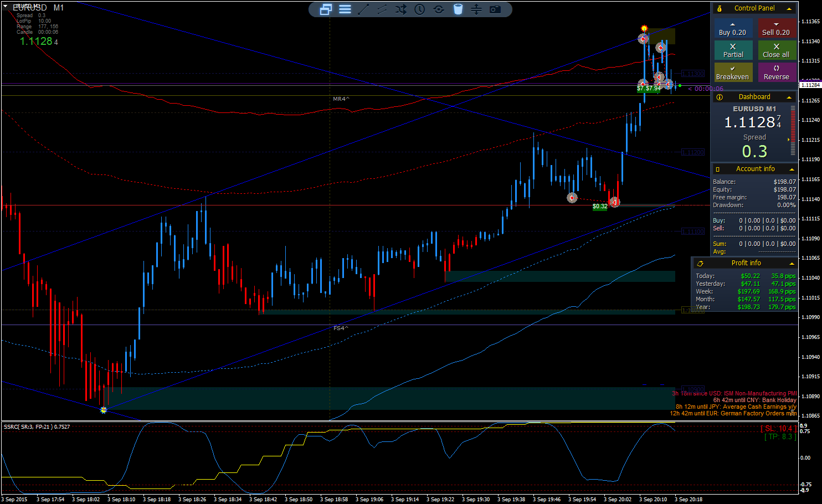The image size is (822, 504).
Task: Click the three horizontal lines icon in the toolbar
Action: pos(345,9)
